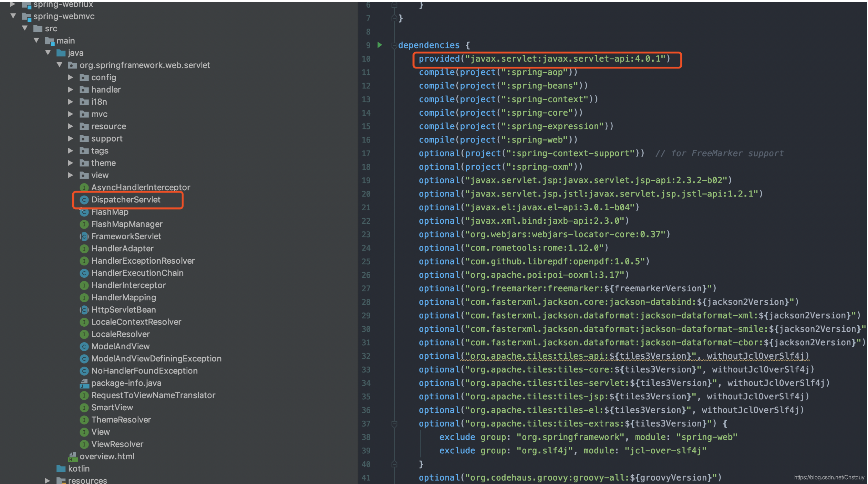Select HandlerExceptionResolver in project tree
Viewport: 868px width, 484px height.
(143, 261)
